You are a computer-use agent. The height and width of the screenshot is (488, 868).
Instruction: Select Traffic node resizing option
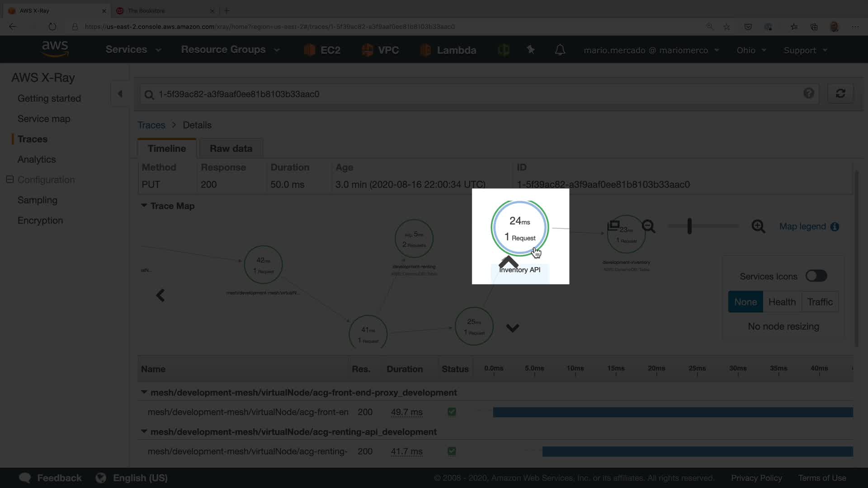click(820, 302)
